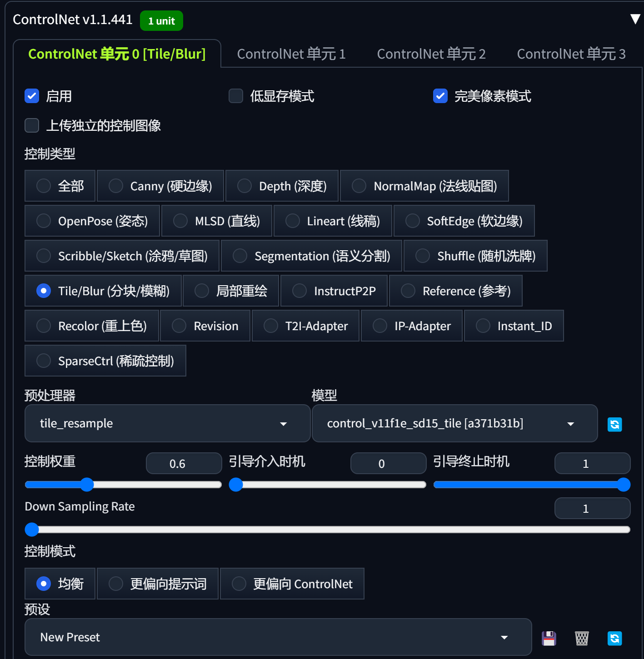Viewport: 644px width, 659px height.
Task: Pick Recolor (重上色) control type
Action: [92, 326]
